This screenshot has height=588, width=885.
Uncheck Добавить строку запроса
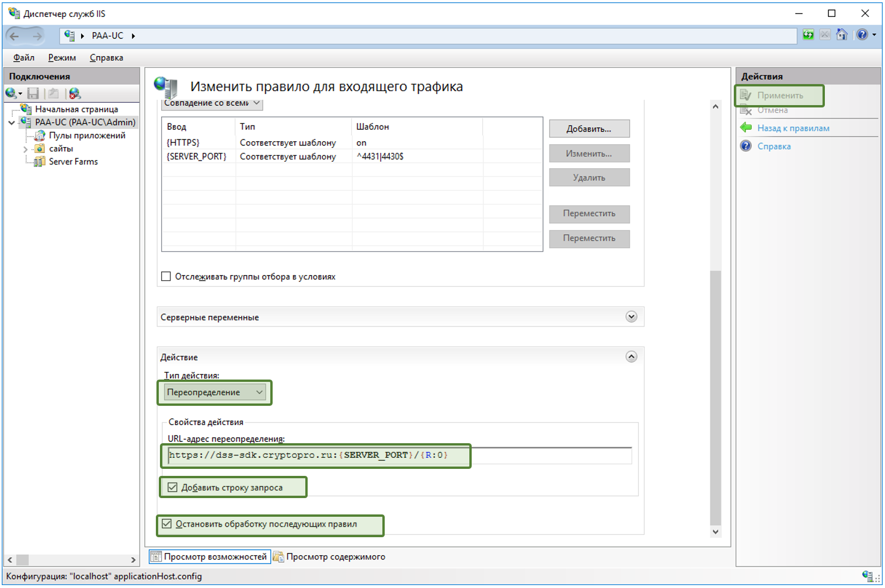pos(173,487)
